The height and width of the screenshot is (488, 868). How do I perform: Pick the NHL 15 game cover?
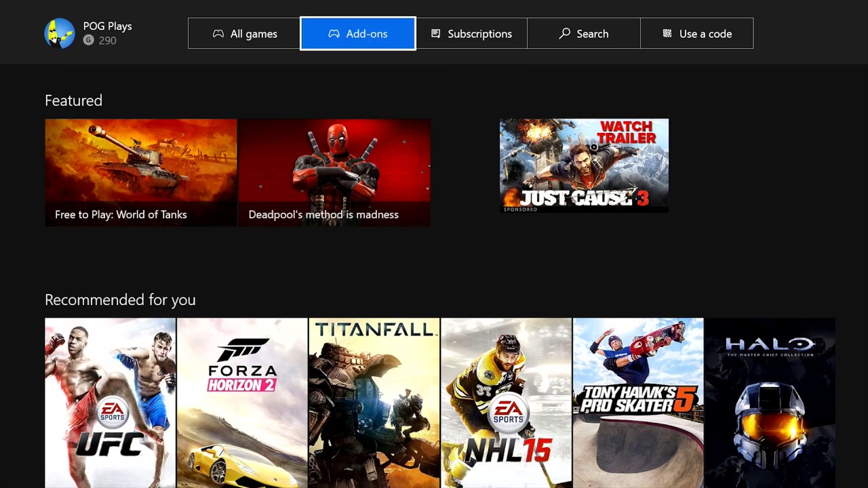506,403
